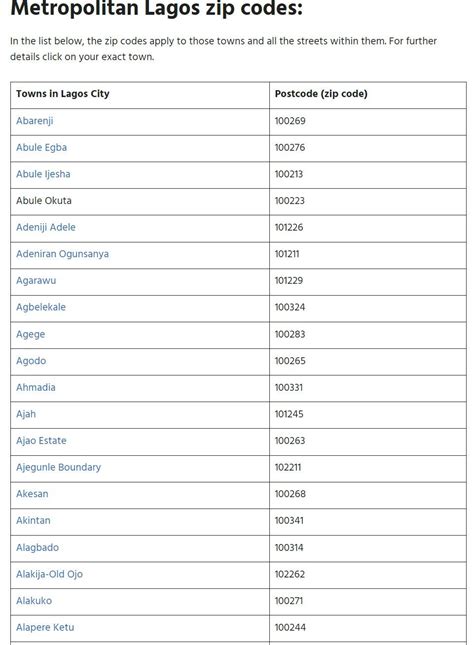Screen dimensions: 474x645
Task: Open the Agarawu town page
Action: 36,281
